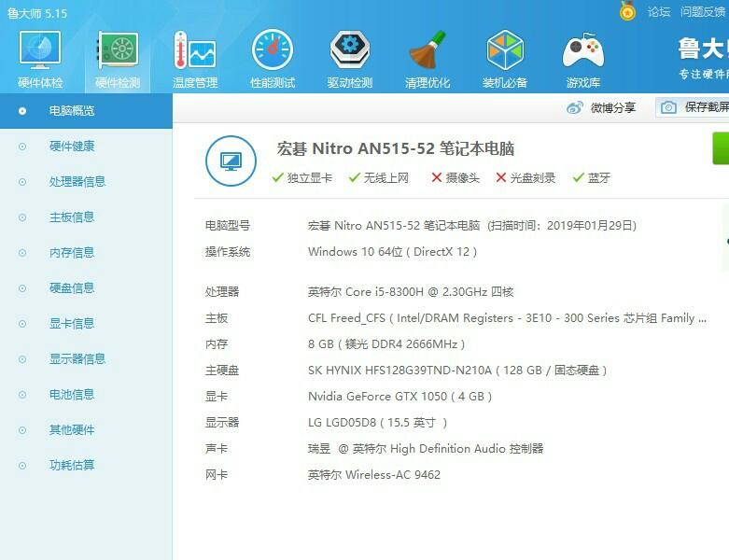
Task: Click the LG LGD05D8 display value
Action: (377, 423)
